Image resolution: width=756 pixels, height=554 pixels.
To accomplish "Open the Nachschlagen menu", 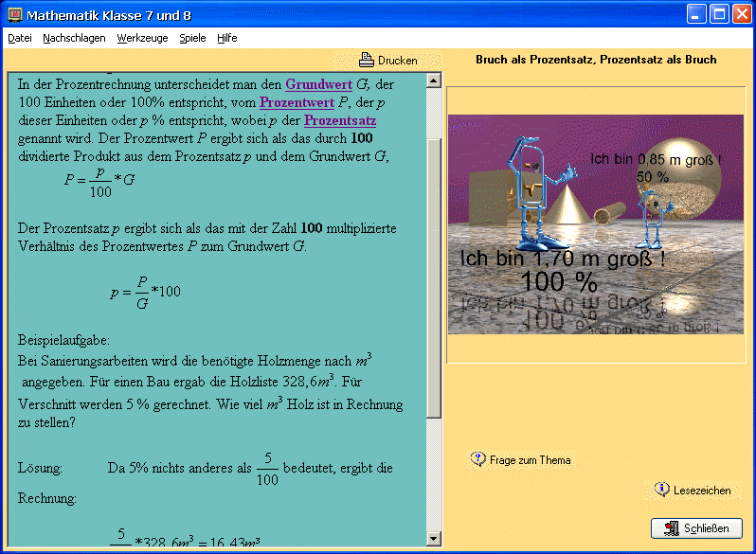I will 74,38.
